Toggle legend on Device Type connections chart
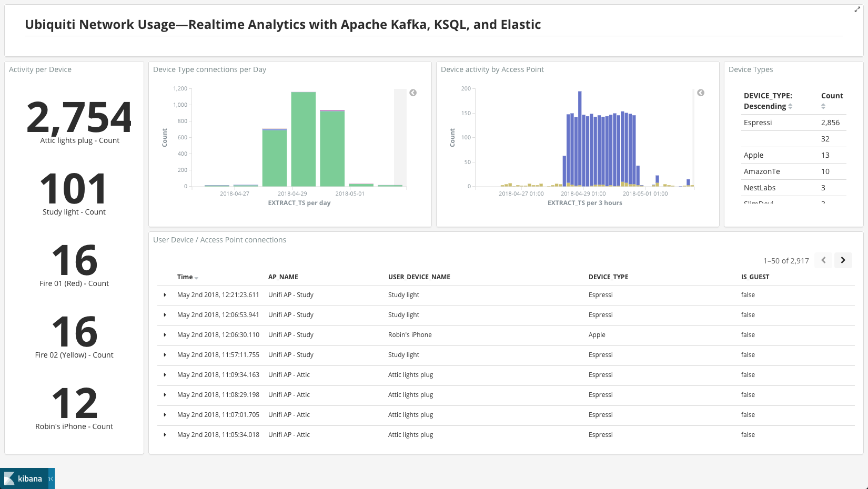 click(413, 93)
